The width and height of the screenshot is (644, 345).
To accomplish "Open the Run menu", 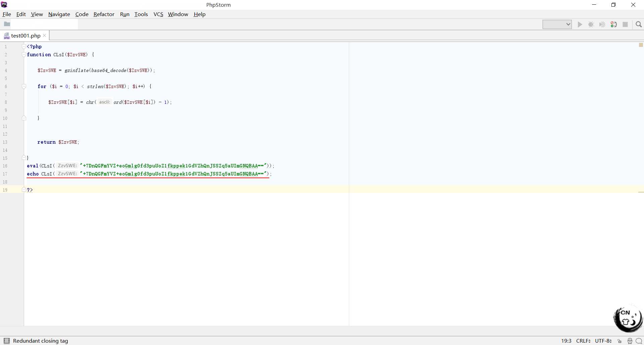I will [x=125, y=14].
